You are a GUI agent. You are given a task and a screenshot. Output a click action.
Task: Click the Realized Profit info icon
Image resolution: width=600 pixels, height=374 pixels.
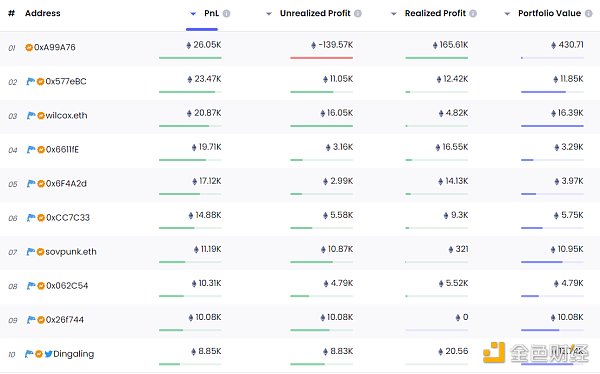(473, 13)
